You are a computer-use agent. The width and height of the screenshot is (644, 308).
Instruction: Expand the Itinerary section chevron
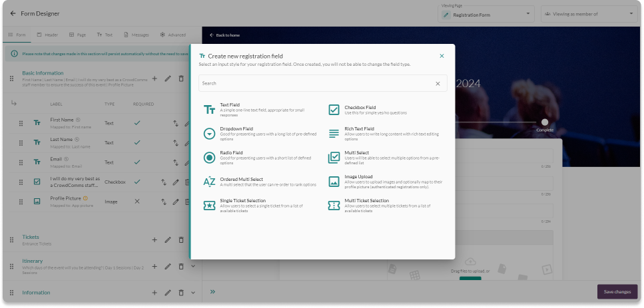[193, 266]
